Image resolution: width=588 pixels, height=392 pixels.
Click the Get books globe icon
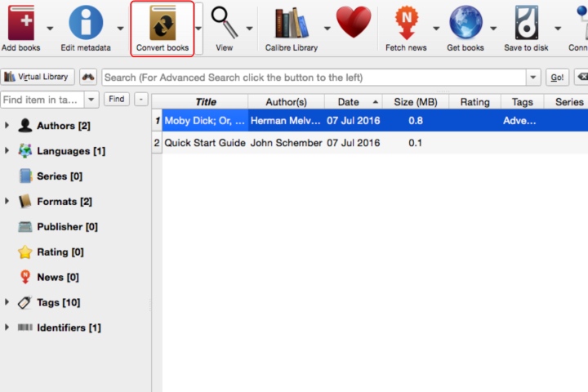(465, 23)
